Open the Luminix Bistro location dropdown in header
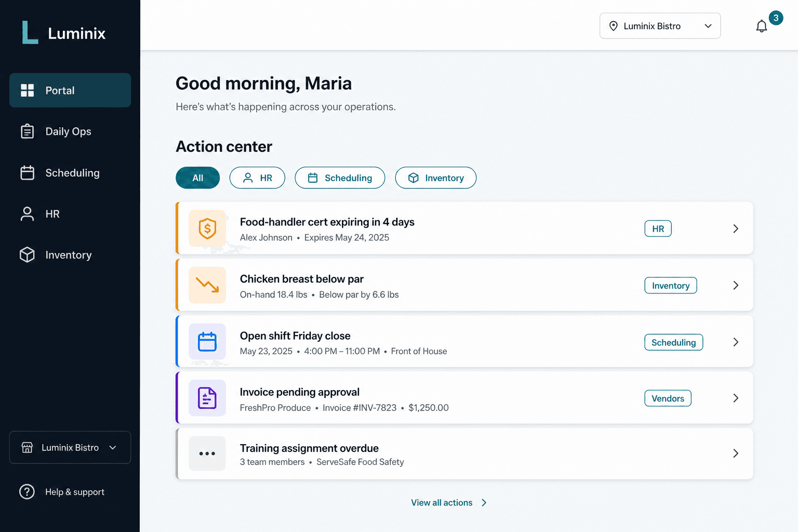 [660, 26]
